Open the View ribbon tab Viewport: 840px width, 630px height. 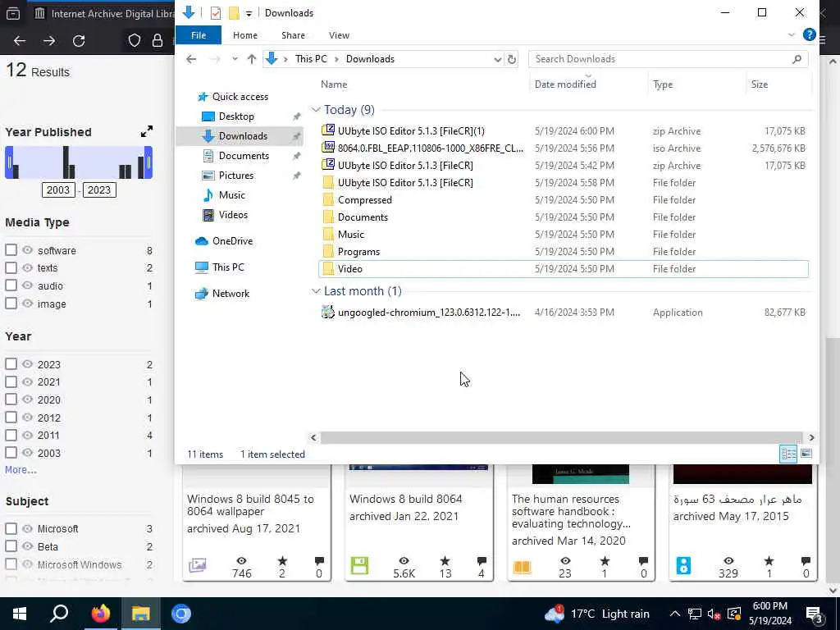[339, 35]
